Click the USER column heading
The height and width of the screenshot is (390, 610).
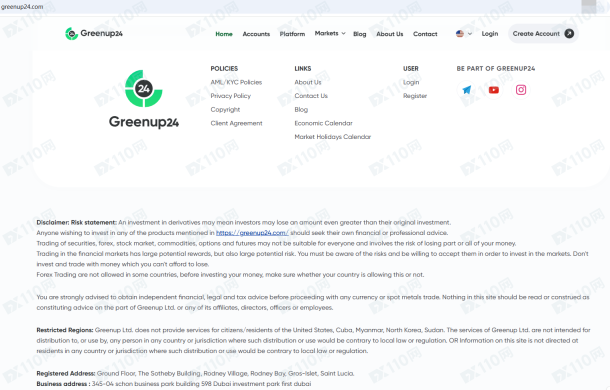pos(410,69)
